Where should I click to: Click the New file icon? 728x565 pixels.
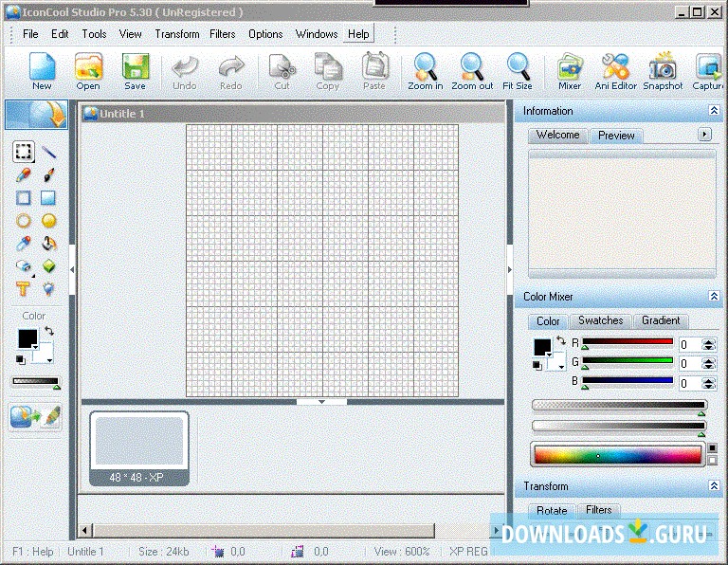point(42,70)
